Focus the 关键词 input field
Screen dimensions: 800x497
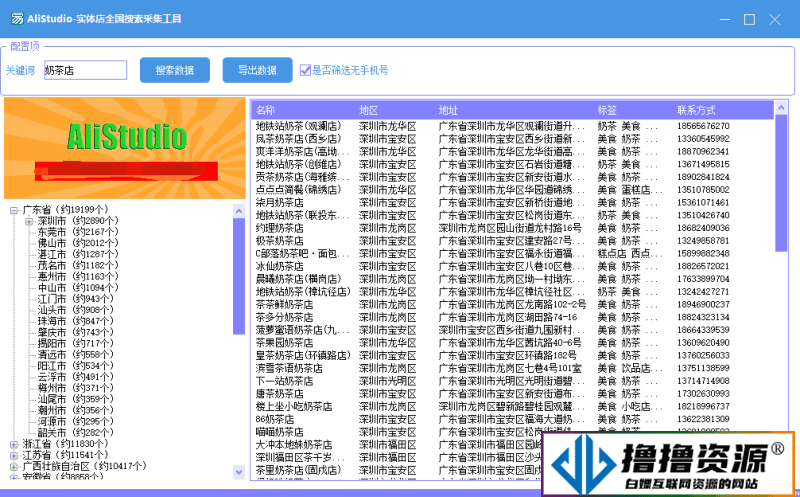(x=85, y=70)
